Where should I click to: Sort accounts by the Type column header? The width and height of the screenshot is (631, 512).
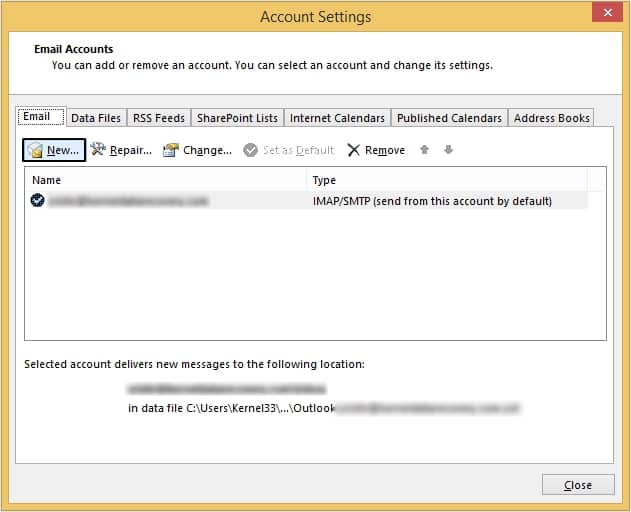pos(445,180)
